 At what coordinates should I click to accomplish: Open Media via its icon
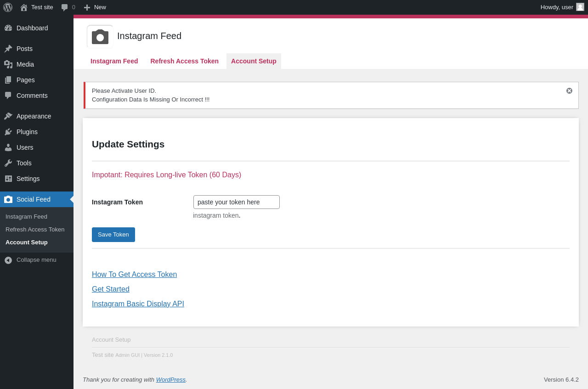8,64
